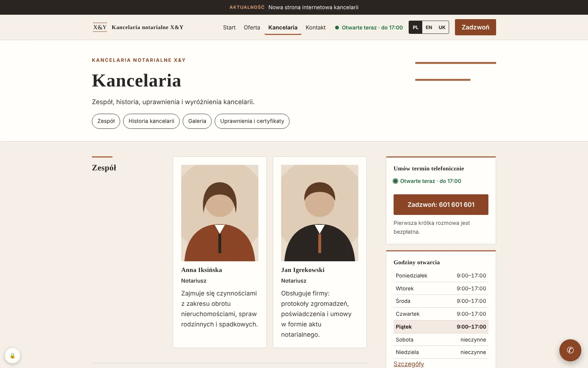Switch language to PL
This screenshot has width=588, height=368.
[x=416, y=27]
